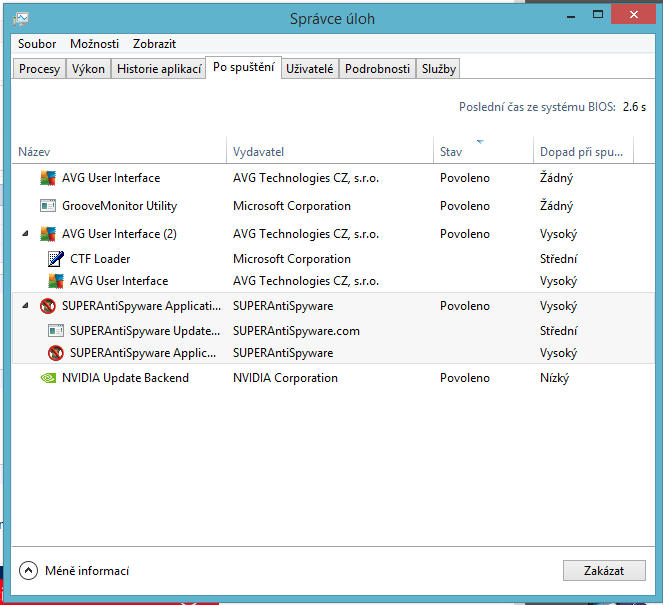This screenshot has height=605, width=663.
Task: Switch to the Uživatelé tab
Action: 310,68
